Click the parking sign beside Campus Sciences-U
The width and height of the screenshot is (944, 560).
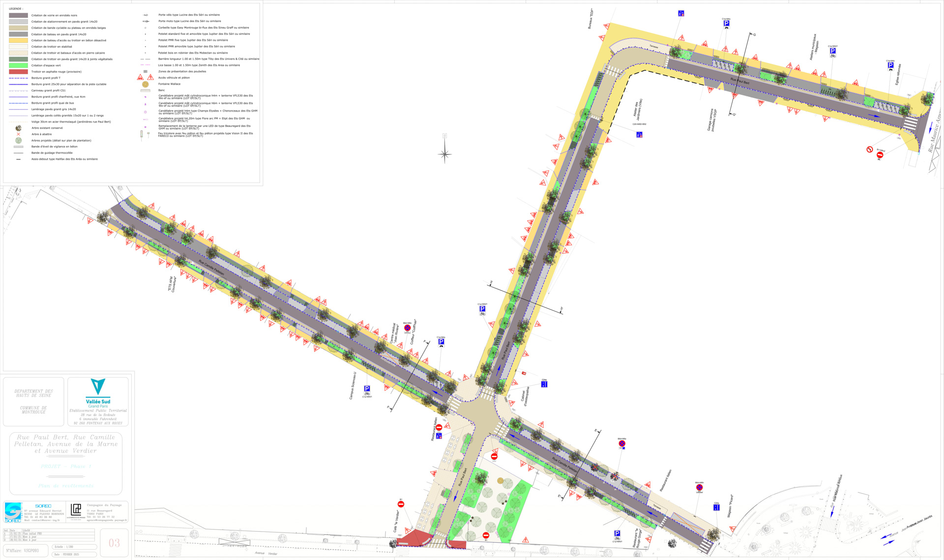367,389
